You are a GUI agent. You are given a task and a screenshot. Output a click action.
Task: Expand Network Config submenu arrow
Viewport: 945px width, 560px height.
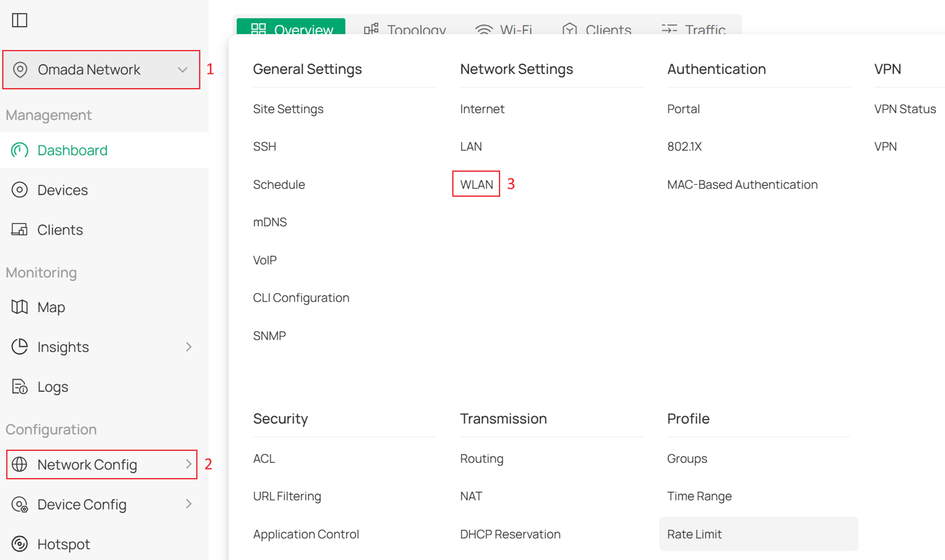click(x=189, y=464)
